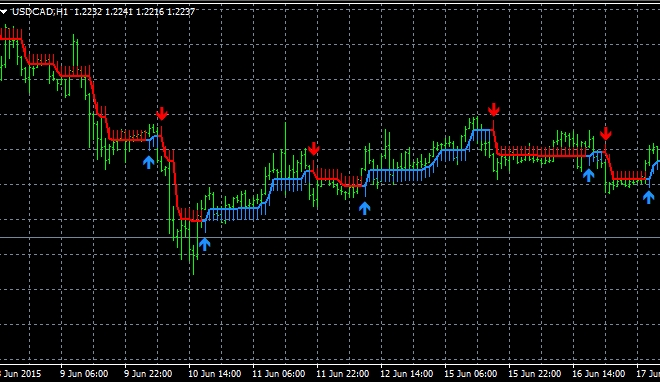Select the final blue buy arrow near 17 Jun
This screenshot has height=382, width=660.
coord(649,197)
